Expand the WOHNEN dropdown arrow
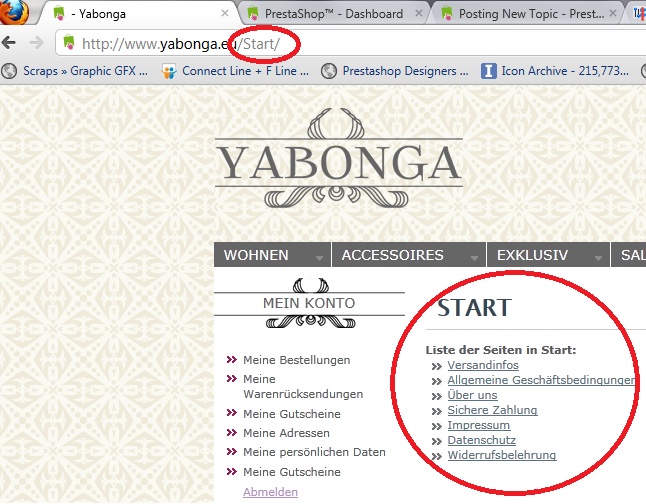Image resolution: width=646 pixels, height=504 pixels. pos(319,258)
